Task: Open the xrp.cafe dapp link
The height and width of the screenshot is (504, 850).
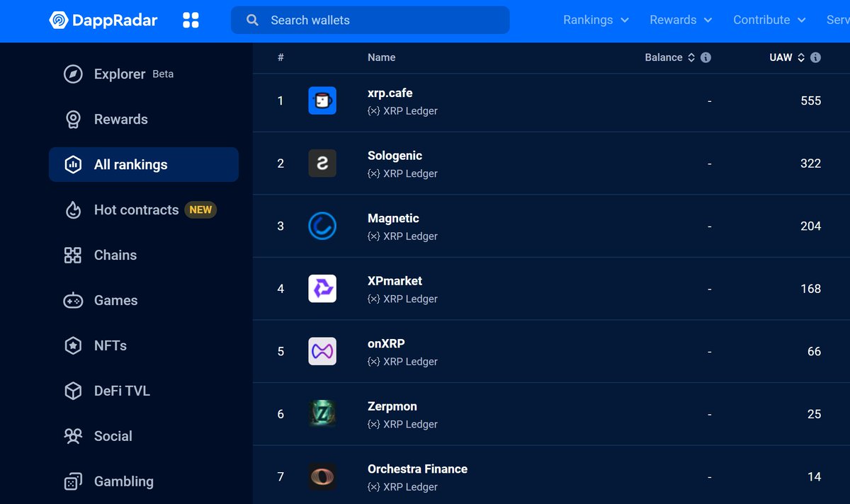Action: tap(390, 93)
